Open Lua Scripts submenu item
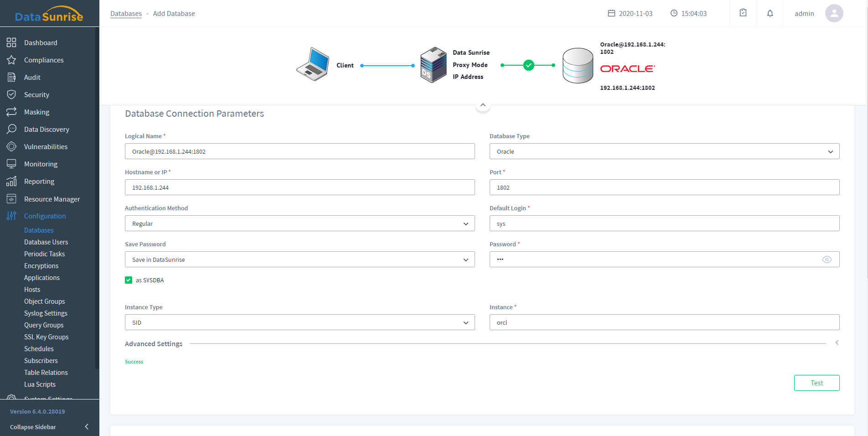This screenshot has height=436, width=868. click(40, 384)
